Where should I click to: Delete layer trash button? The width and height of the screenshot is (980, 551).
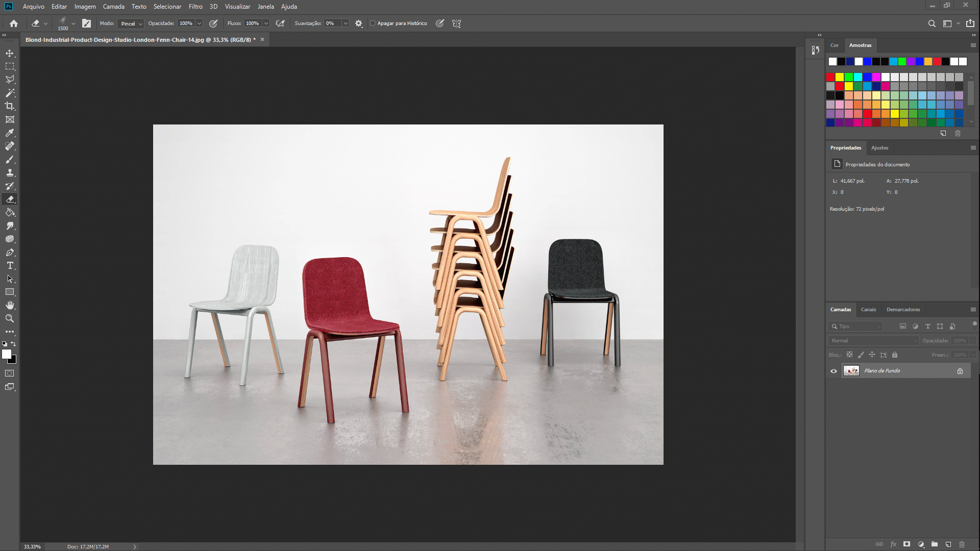click(962, 544)
